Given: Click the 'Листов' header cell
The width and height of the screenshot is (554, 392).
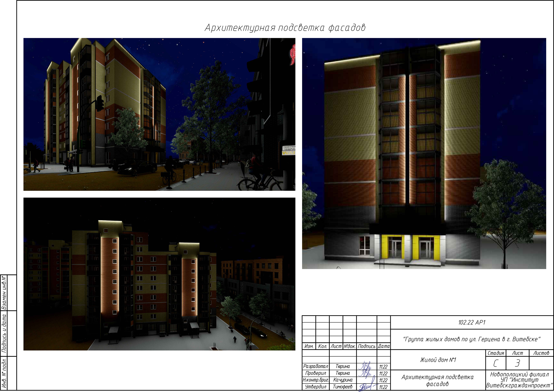Looking at the screenshot, I should 541,353.
